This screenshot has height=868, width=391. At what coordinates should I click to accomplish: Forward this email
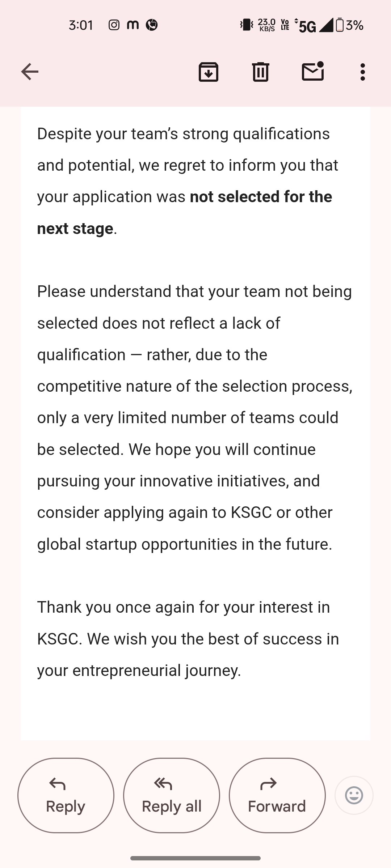coord(277,795)
